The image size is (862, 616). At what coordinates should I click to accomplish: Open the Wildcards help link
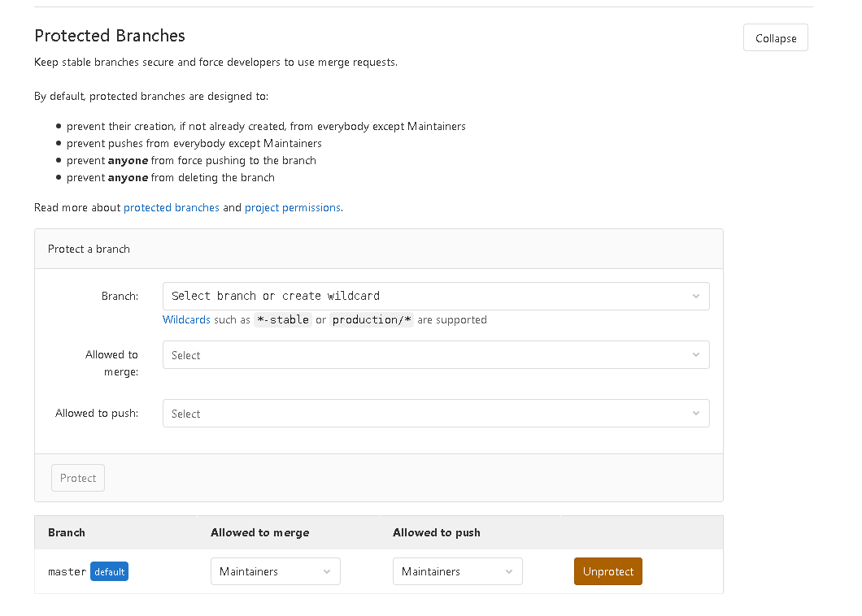click(x=186, y=319)
